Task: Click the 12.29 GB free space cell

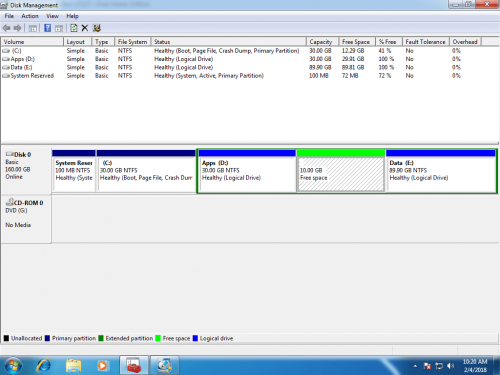Action: tap(353, 51)
